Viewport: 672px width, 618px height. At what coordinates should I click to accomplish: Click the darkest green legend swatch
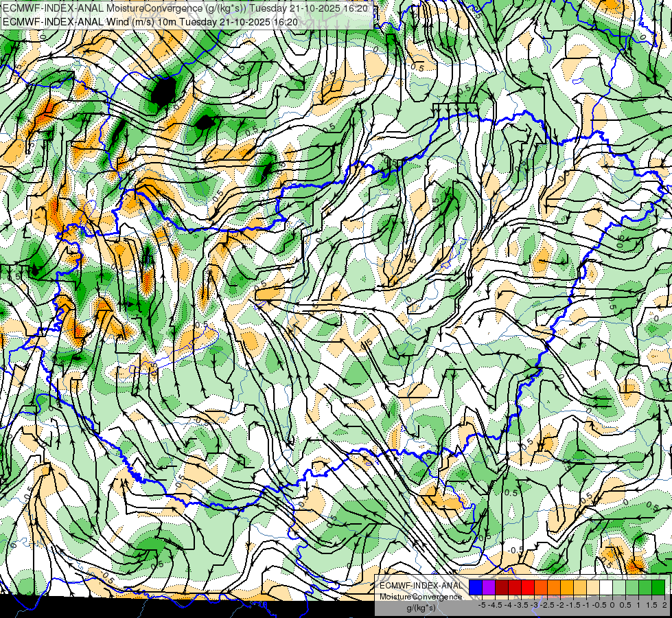click(658, 587)
